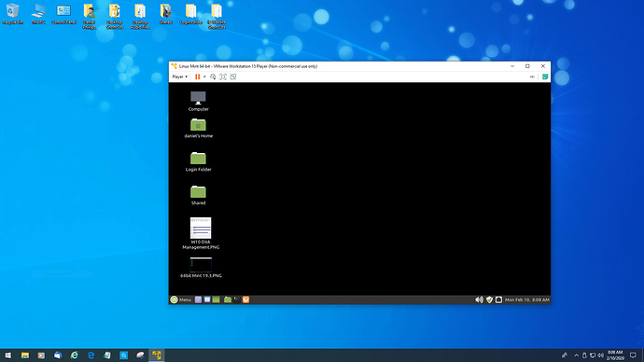This screenshot has width=644, height=362.
Task: Enter full screen mode in VMware toolbar
Action: (x=223, y=77)
